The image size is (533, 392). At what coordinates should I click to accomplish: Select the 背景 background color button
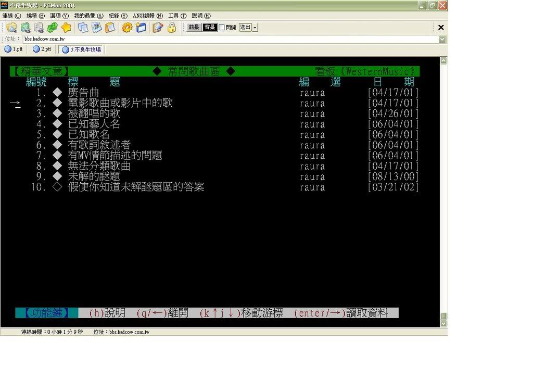point(210,28)
